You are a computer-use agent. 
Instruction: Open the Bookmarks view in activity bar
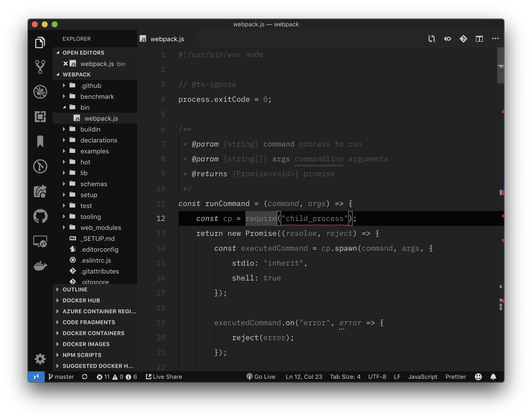40,141
